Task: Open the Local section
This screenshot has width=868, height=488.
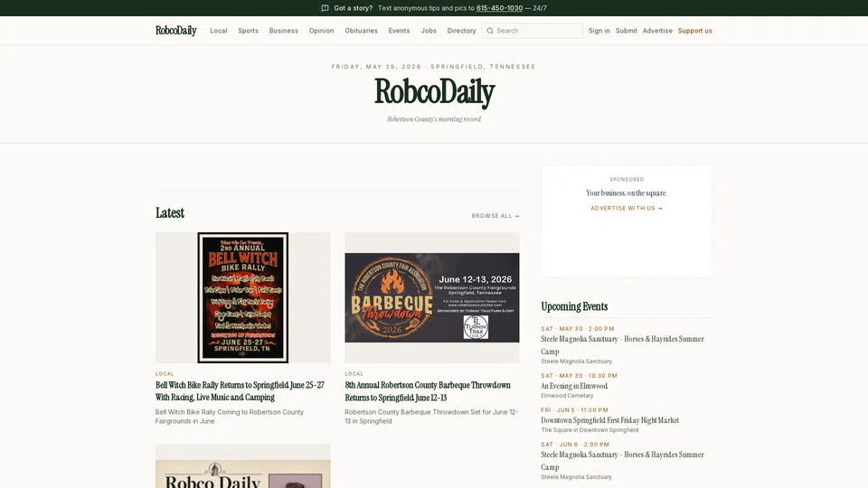Action: [219, 31]
